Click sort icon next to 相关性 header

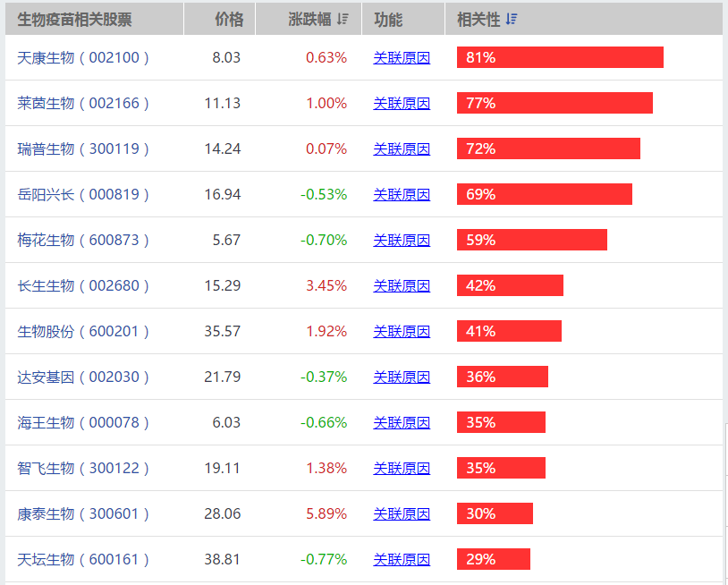[511, 20]
